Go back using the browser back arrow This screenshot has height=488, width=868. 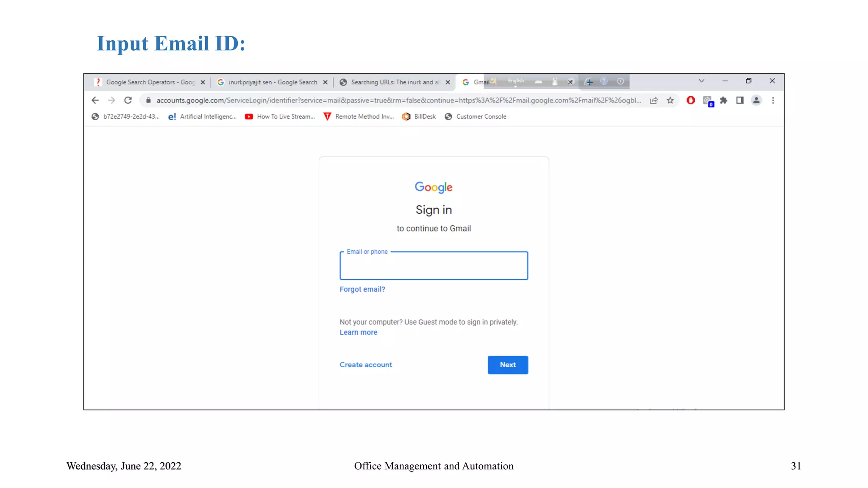click(95, 100)
